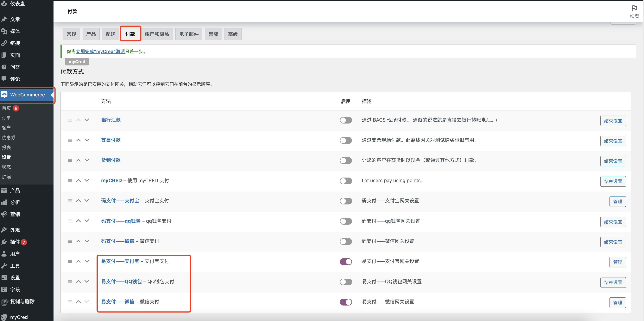Image resolution: width=644 pixels, height=321 pixels.
Task: Click 管理 button for 码支付——支付宝
Action: point(617,201)
